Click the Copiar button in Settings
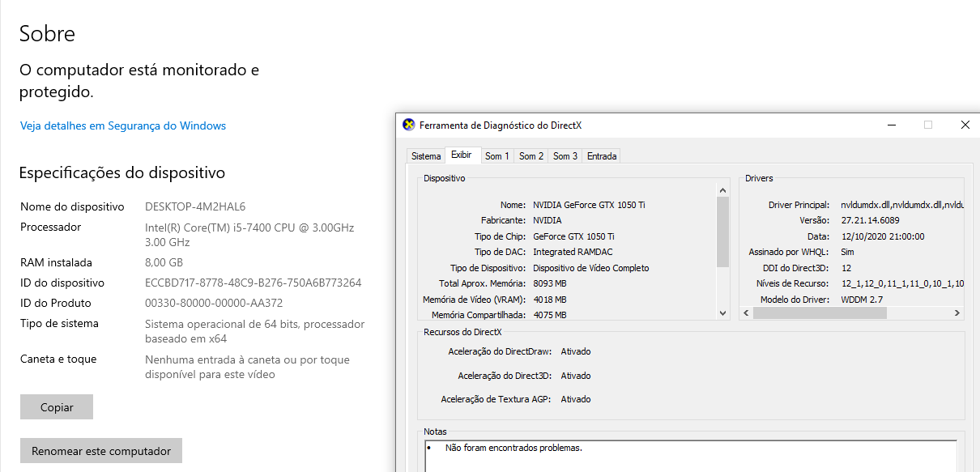The image size is (980, 472). (x=57, y=407)
